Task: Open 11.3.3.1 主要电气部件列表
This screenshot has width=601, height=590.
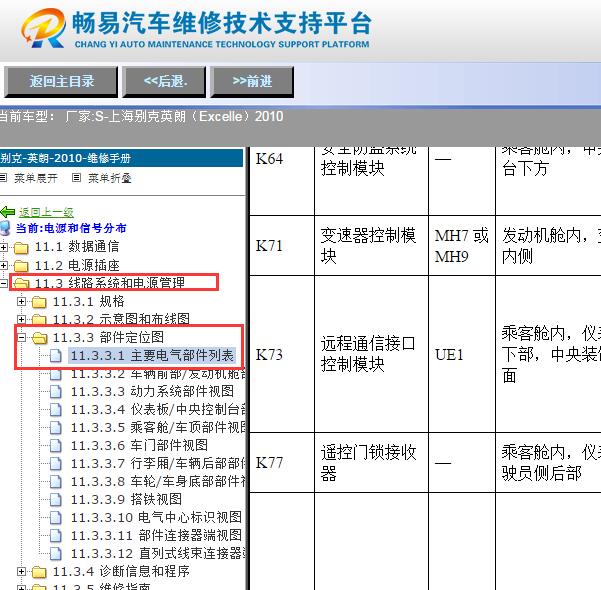Action: tap(152, 355)
